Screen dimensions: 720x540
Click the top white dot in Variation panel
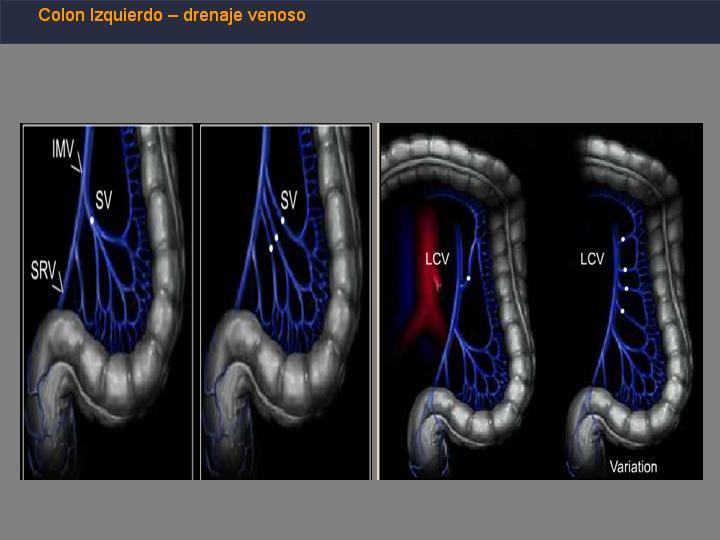[623, 239]
